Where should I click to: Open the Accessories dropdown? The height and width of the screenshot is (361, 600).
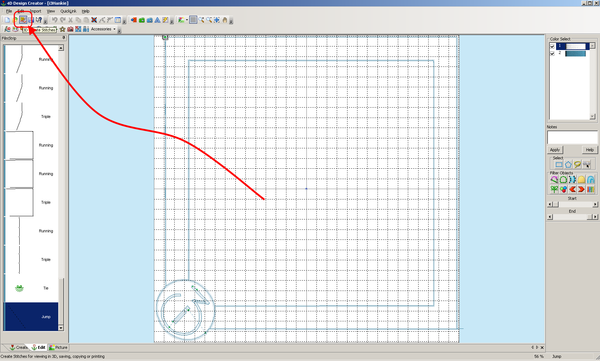[x=103, y=29]
